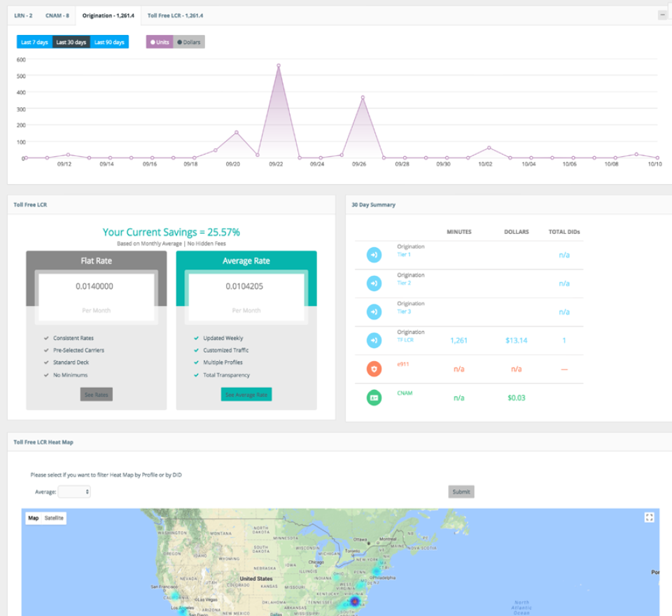This screenshot has width=672, height=616.
Task: Toggle chart display to Dollars
Action: click(x=188, y=41)
